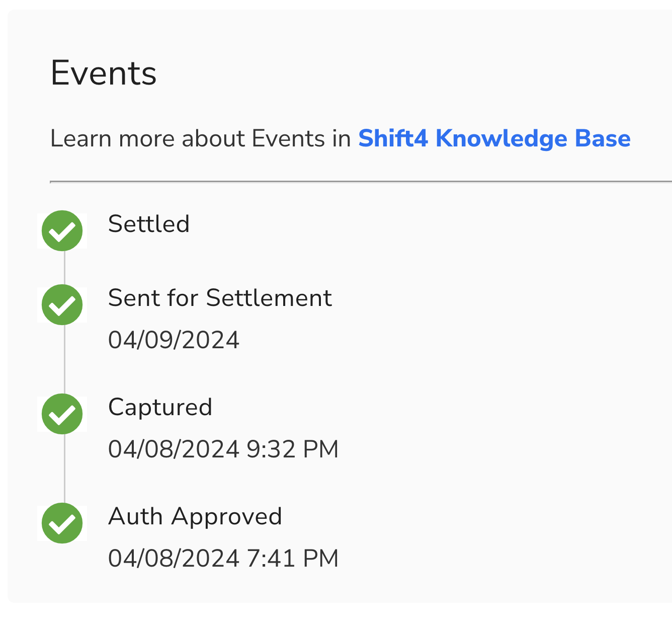Select the Settled event label
This screenshot has height=625, width=672.
[x=149, y=224]
